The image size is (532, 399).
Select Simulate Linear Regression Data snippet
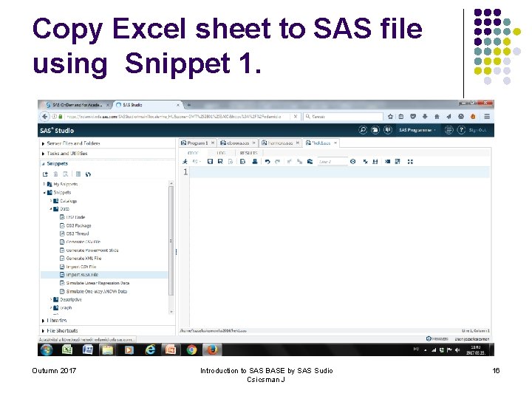click(x=98, y=283)
